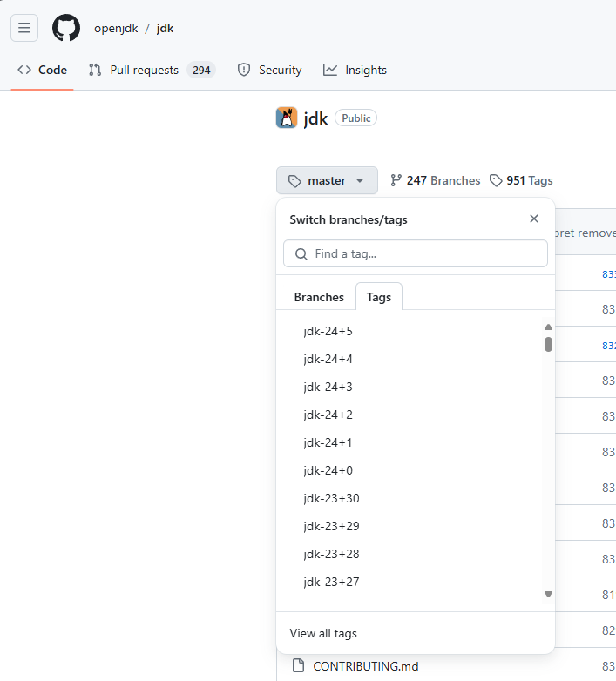616x681 pixels.
Task: Switch to the Code tab
Action: (42, 70)
